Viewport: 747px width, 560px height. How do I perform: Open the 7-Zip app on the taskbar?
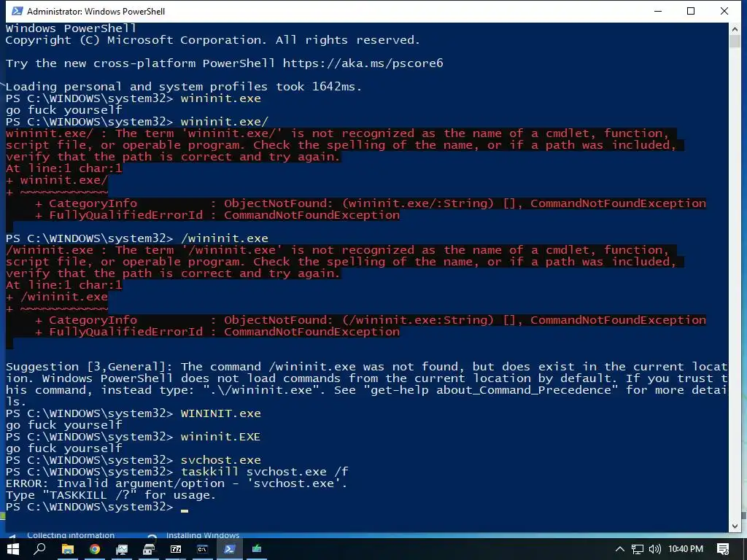pyautogui.click(x=176, y=549)
